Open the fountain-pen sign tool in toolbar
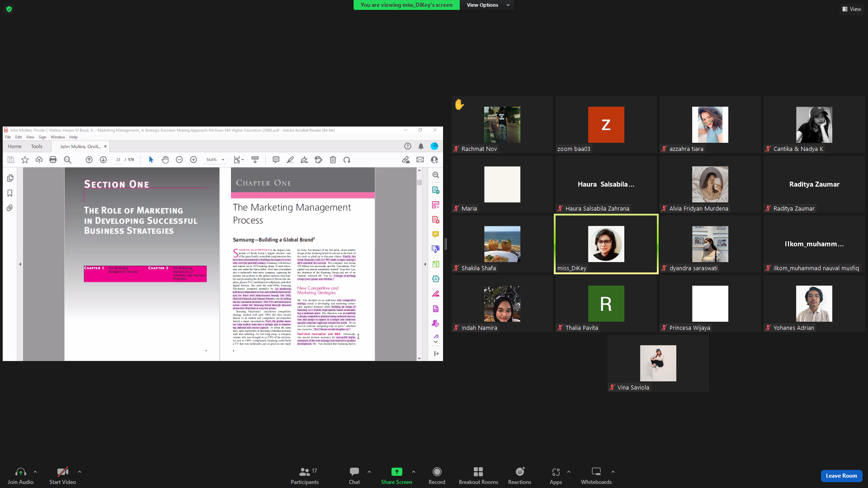This screenshot has height=488, width=868. (304, 160)
